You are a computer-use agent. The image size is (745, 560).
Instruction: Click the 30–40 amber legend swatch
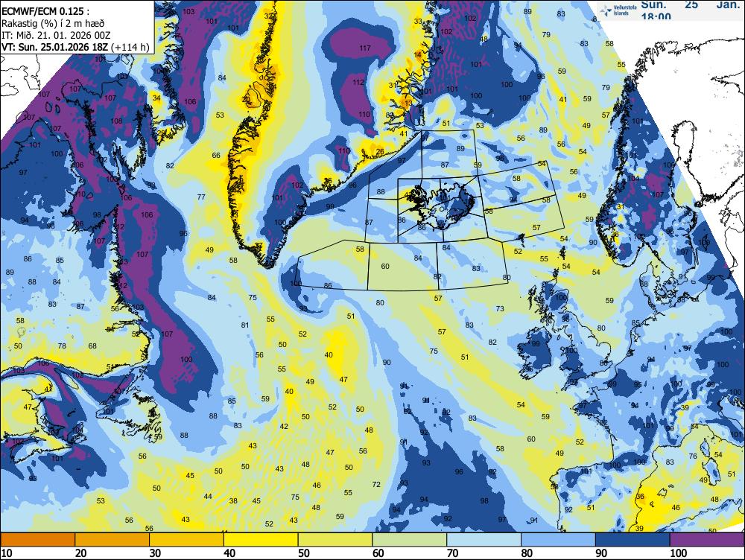point(187,540)
